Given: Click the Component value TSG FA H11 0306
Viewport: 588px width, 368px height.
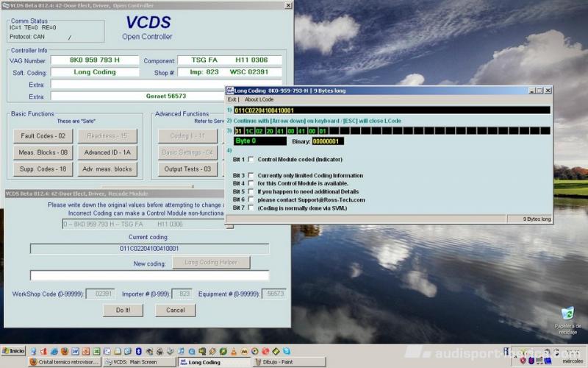Looking at the screenshot, I should 230,60.
